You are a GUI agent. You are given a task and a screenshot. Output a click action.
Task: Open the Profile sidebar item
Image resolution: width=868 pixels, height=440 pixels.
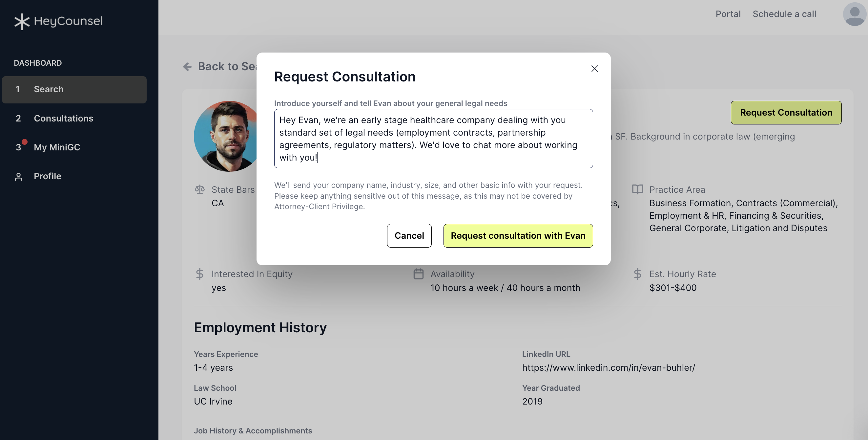coord(48,176)
